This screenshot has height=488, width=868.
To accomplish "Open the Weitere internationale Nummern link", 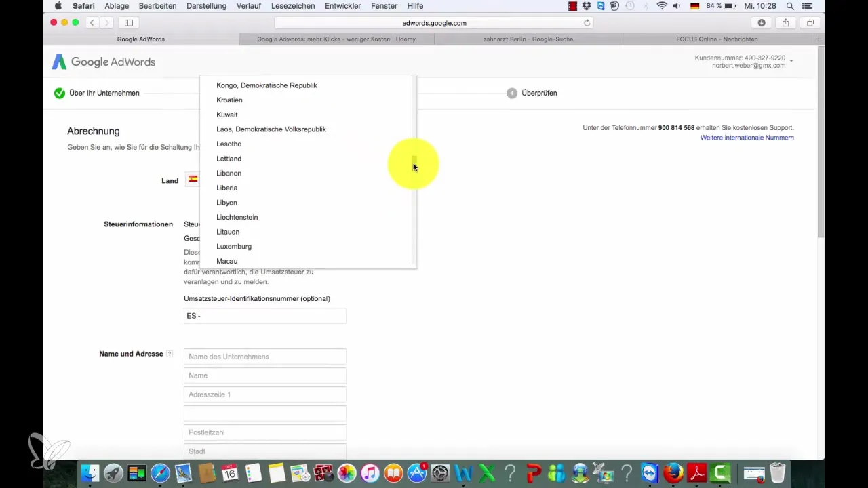I will coord(747,138).
